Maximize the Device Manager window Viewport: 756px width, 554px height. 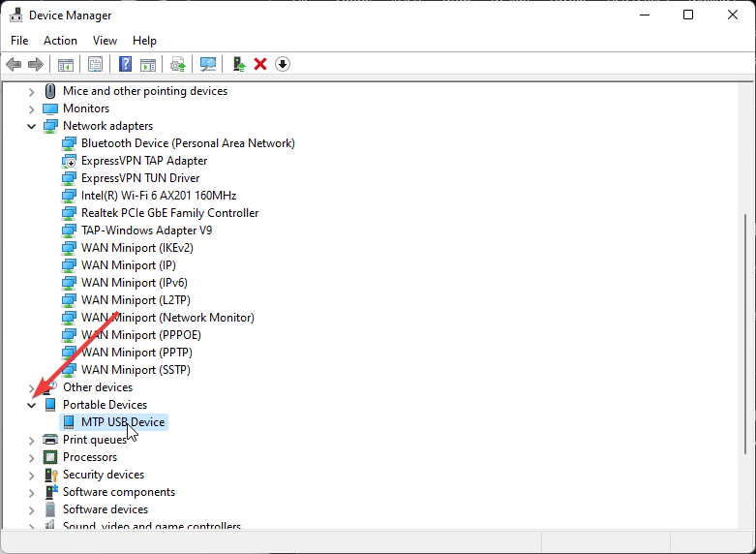688,15
